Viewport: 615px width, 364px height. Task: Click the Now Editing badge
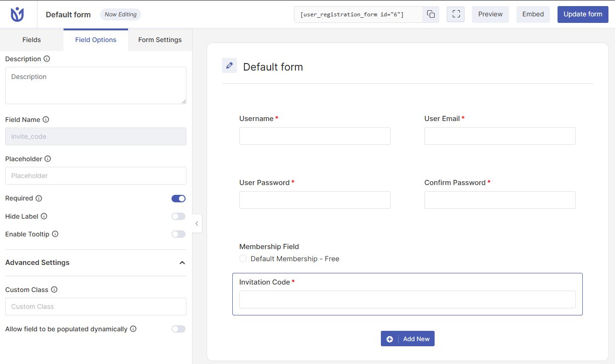[121, 14]
